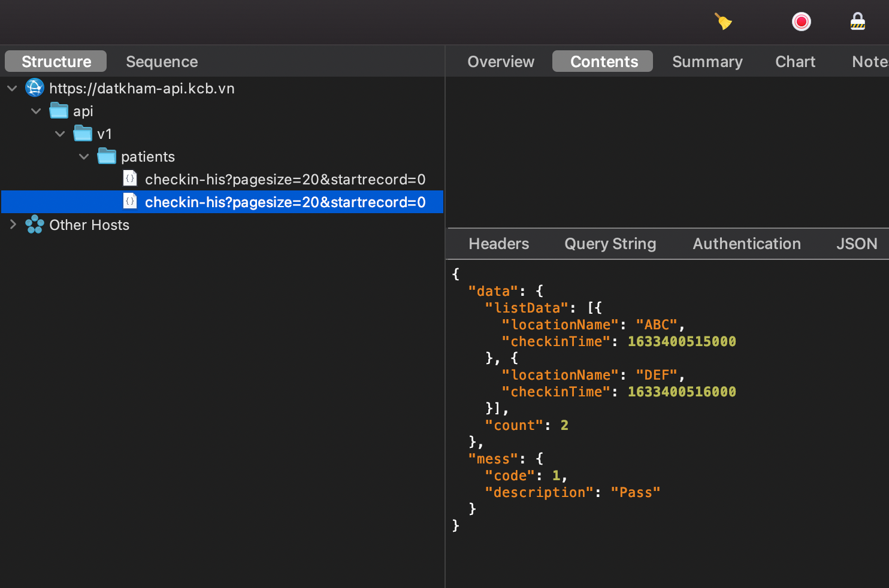
Task: Collapse the patients folder chevron
Action: (84, 157)
